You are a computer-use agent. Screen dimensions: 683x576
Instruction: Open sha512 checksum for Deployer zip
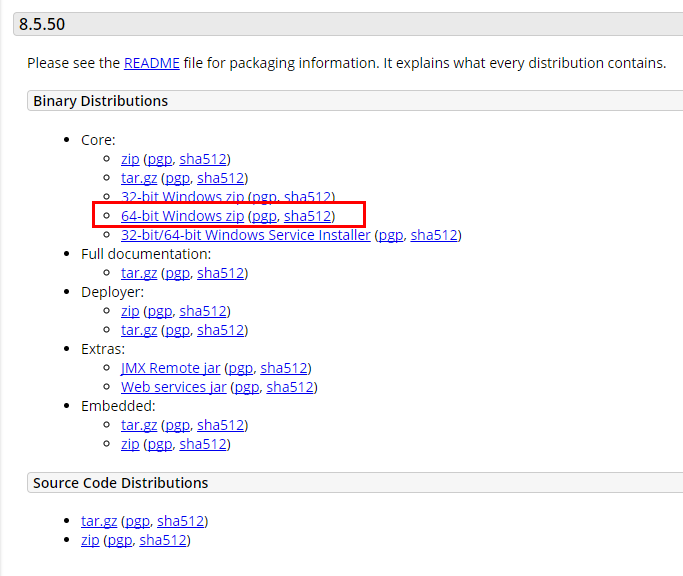click(203, 311)
